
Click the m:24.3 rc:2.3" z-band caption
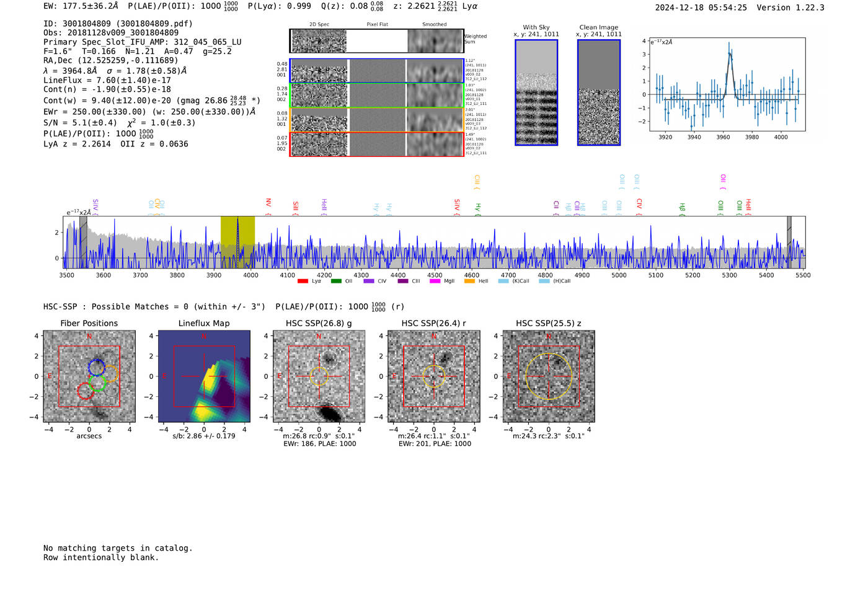click(549, 436)
